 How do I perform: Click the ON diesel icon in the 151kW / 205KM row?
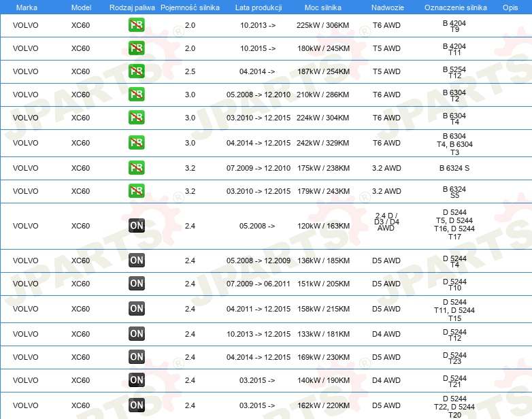pos(137,283)
